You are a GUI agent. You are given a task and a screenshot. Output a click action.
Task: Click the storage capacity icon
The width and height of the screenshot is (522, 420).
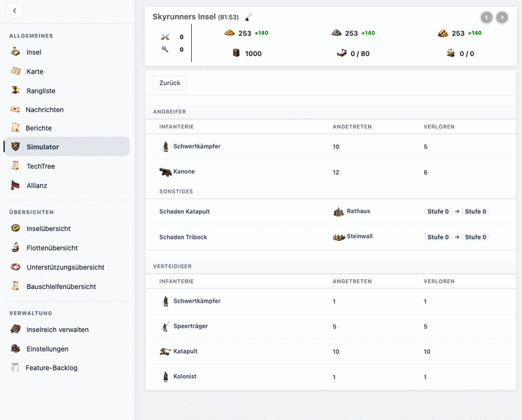(x=236, y=53)
